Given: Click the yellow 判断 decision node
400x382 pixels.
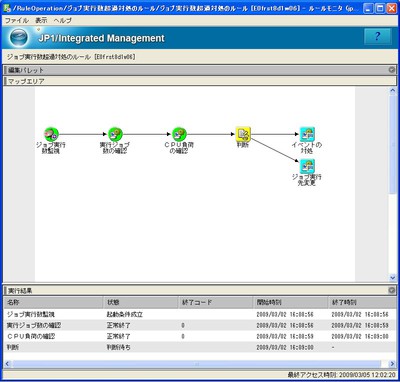Looking at the screenshot, I should 243,134.
